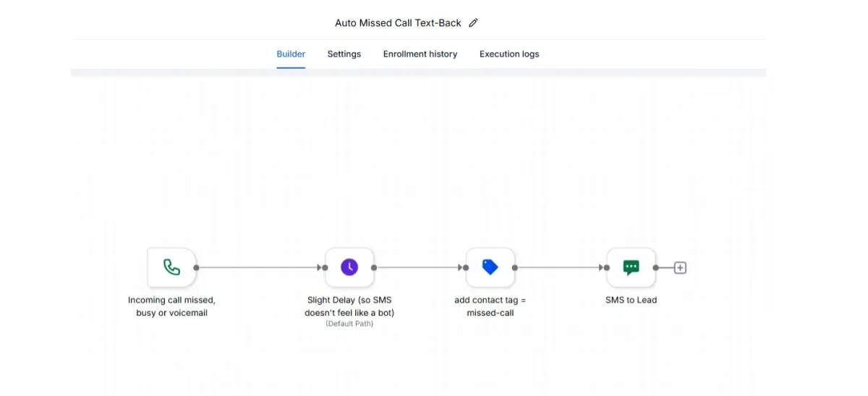Viewport: 868px width, 396px height.
Task: Open the Execution logs tab
Action: (509, 54)
